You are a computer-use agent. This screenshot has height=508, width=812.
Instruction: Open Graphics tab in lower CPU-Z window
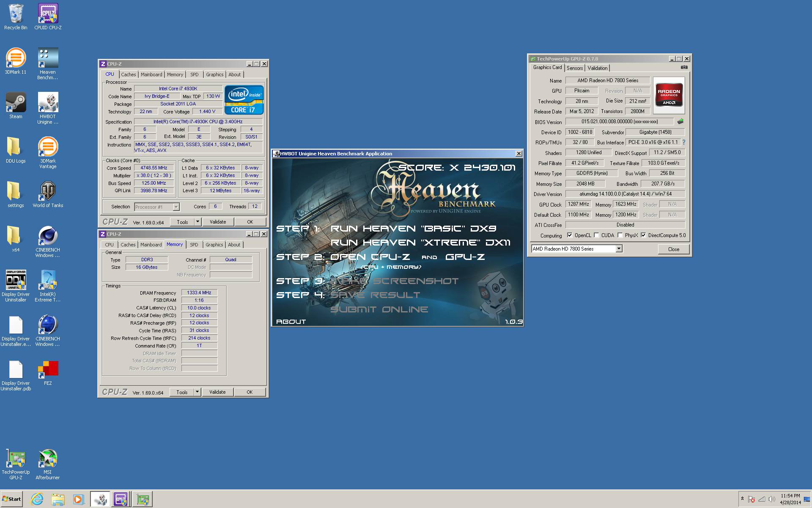(214, 245)
